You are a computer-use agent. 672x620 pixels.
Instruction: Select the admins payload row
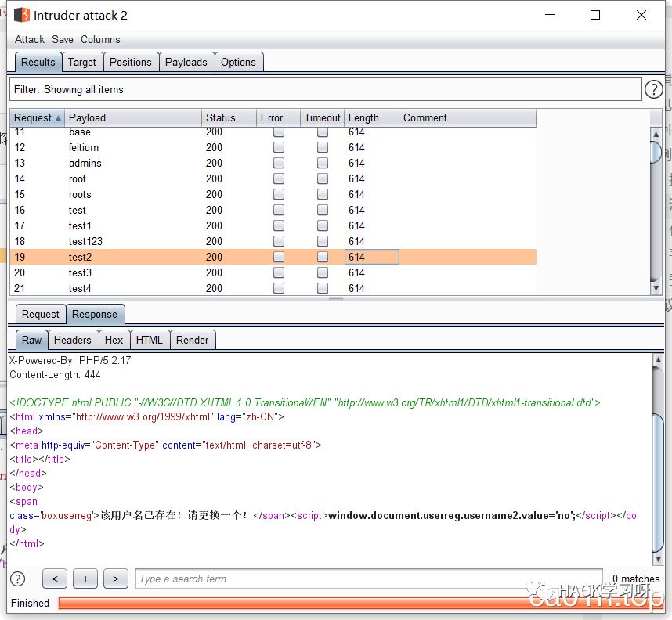coord(273,164)
